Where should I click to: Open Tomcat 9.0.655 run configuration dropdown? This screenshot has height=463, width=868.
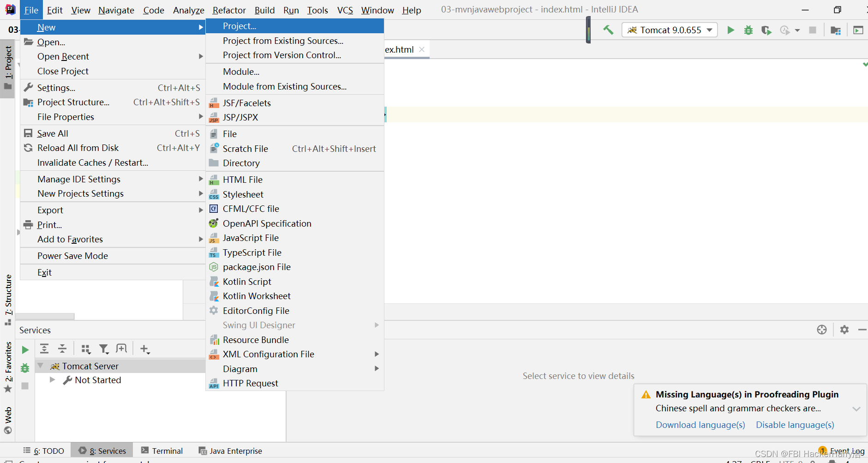[x=670, y=30]
